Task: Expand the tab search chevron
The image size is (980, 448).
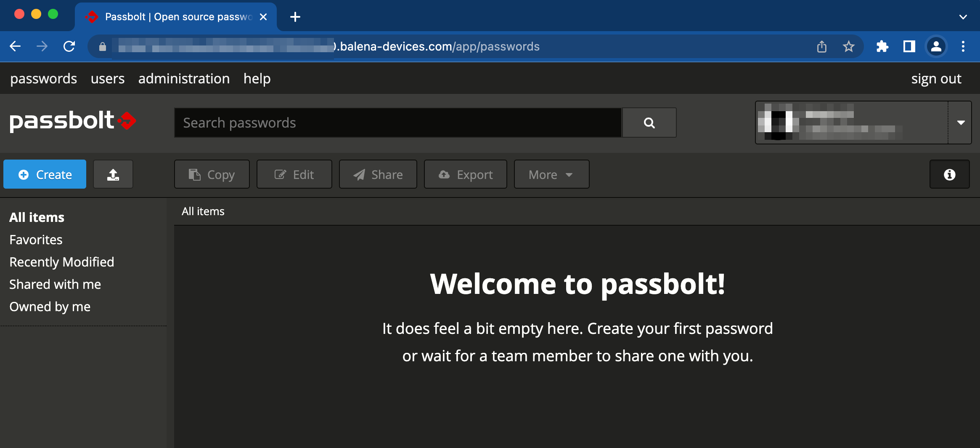Action: (963, 17)
